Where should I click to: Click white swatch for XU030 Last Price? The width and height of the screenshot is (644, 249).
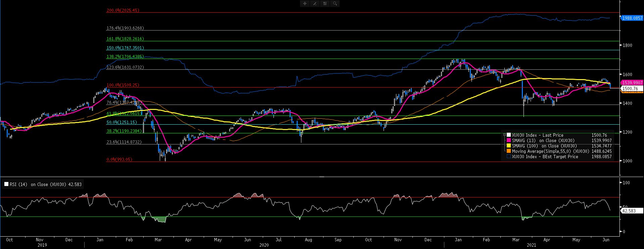coord(509,135)
